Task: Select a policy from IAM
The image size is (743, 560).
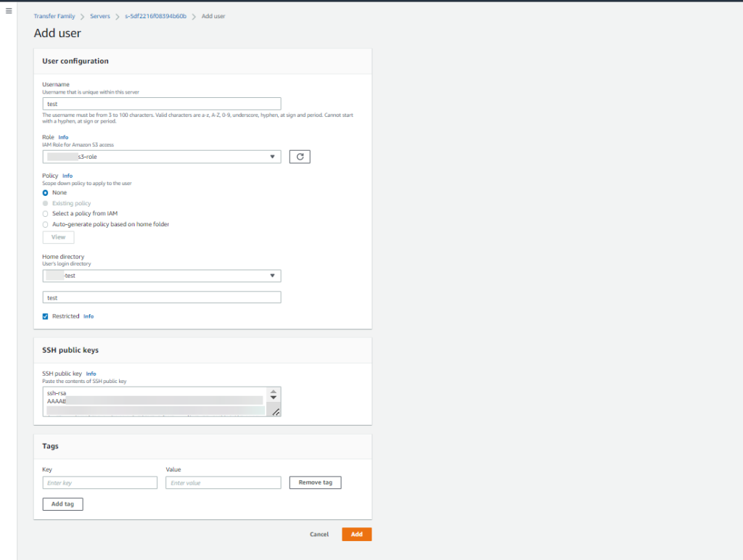Action: 45,213
